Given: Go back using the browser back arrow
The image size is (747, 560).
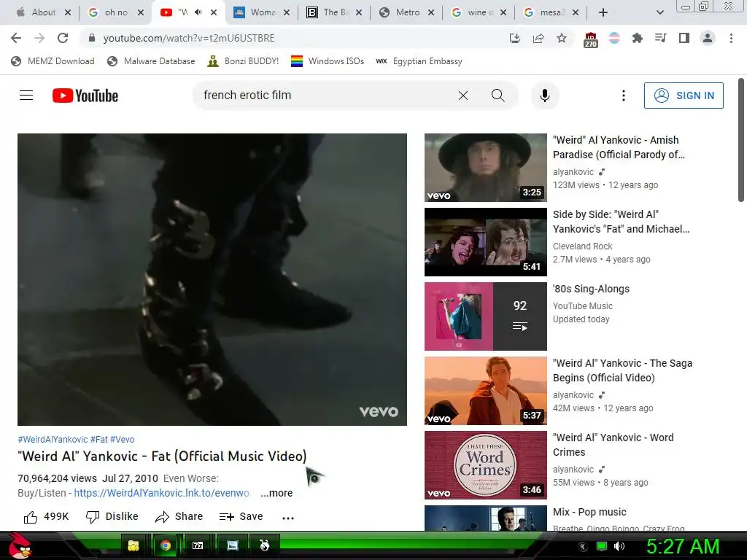Looking at the screenshot, I should click(16, 38).
